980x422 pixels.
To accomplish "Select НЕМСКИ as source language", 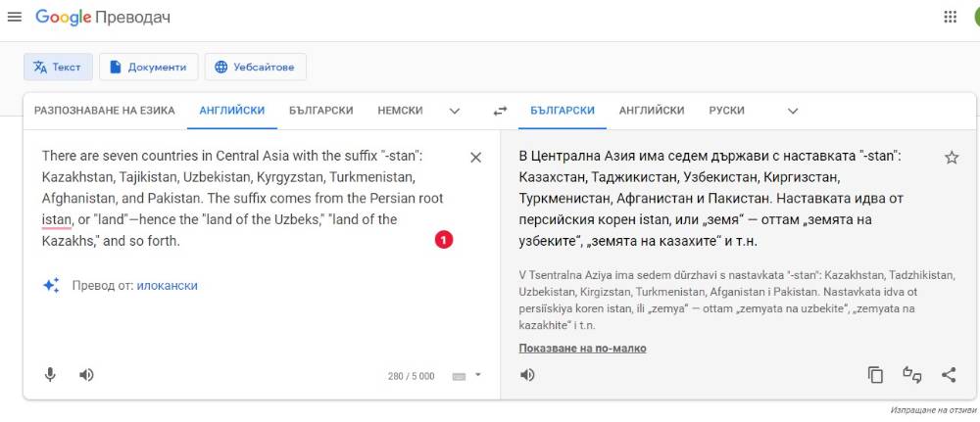I will click(x=400, y=111).
